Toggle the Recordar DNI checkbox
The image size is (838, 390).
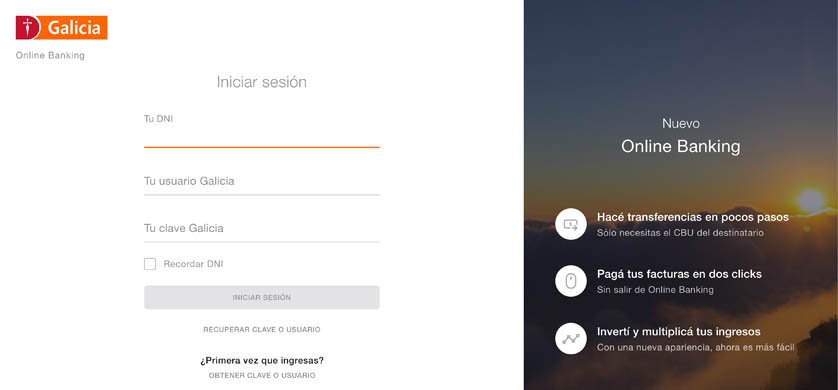click(x=150, y=264)
